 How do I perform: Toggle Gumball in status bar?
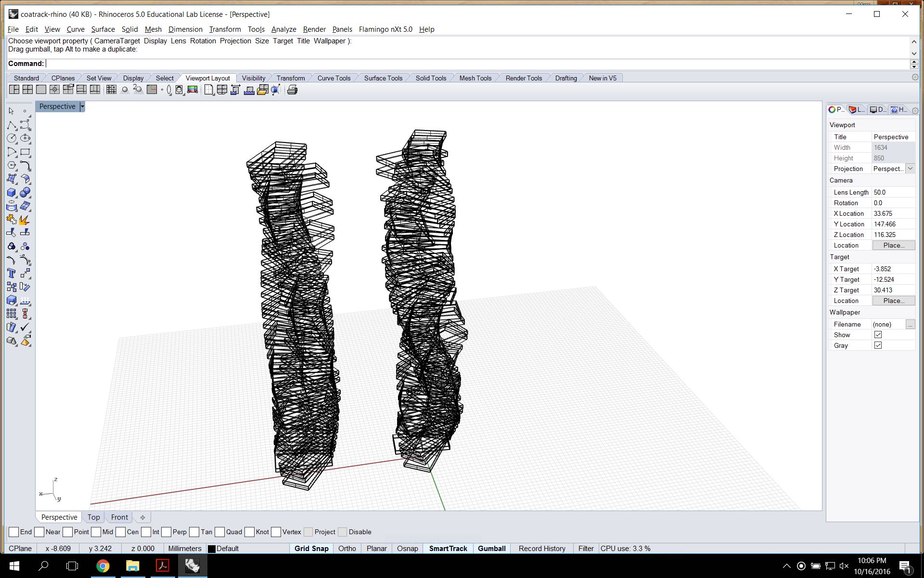491,549
